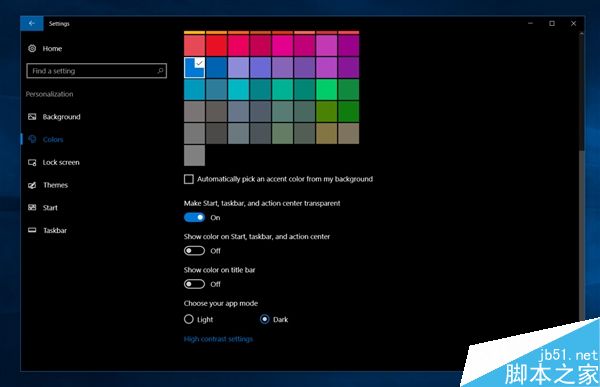Go back with the arrow button
The width and height of the screenshot is (600, 387).
click(32, 23)
